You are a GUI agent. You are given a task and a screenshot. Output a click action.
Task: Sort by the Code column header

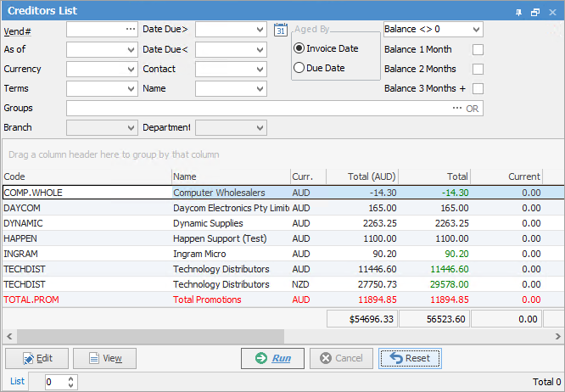87,176
